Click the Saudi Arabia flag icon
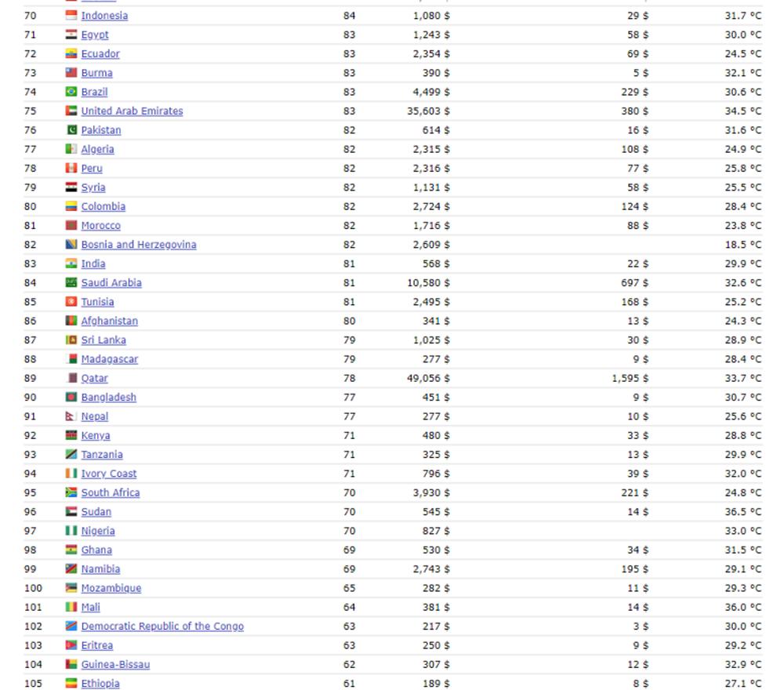Viewport: 784px width, 690px height. tap(71, 283)
